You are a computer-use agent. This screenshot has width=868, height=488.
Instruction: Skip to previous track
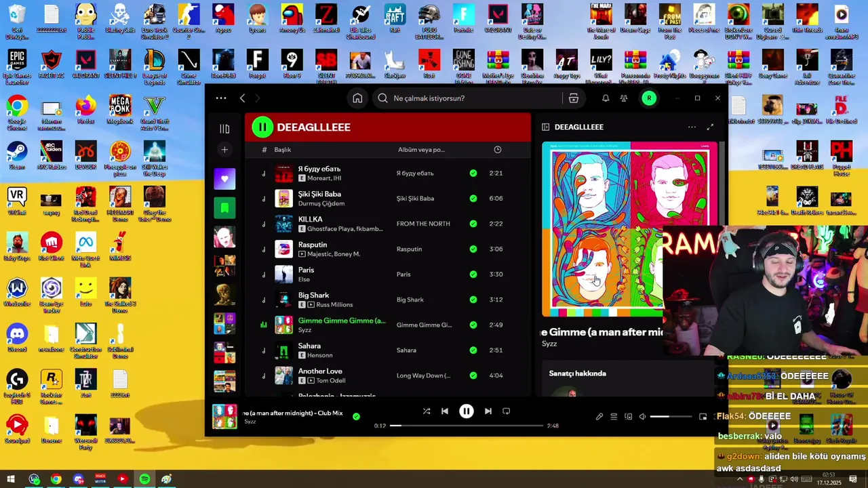point(445,411)
